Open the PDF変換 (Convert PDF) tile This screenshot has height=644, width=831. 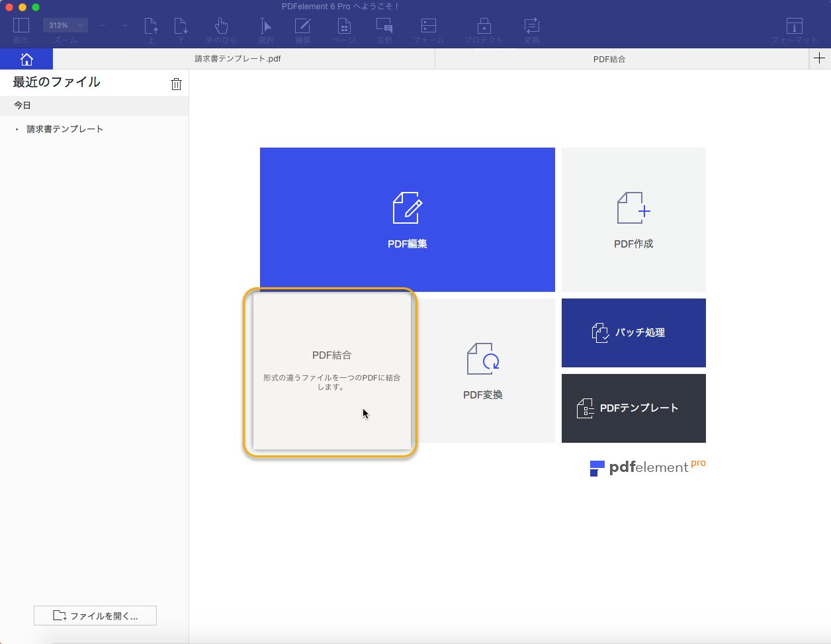pyautogui.click(x=483, y=371)
